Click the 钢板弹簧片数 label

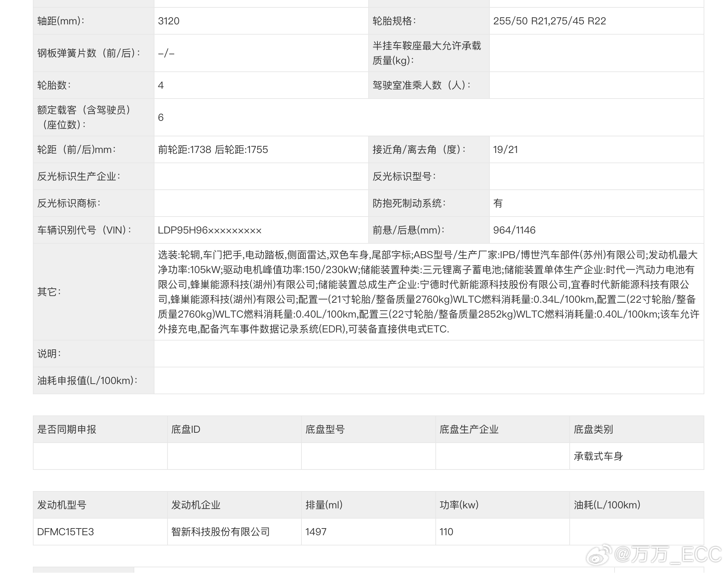pyautogui.click(x=89, y=53)
